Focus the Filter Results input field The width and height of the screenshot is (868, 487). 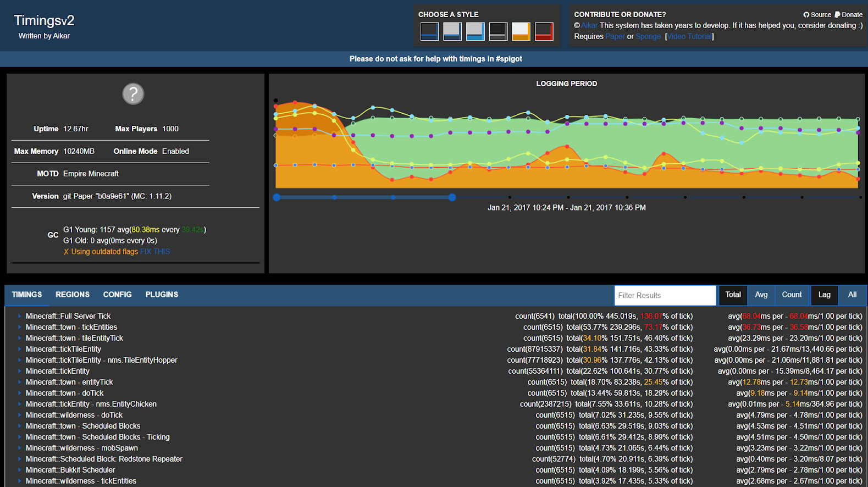tap(665, 295)
